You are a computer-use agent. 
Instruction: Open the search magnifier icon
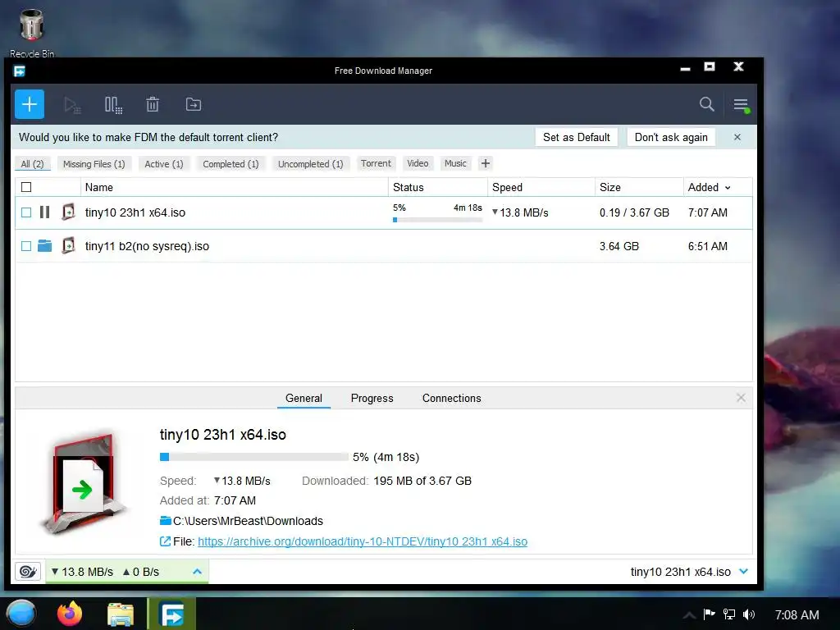pos(706,104)
